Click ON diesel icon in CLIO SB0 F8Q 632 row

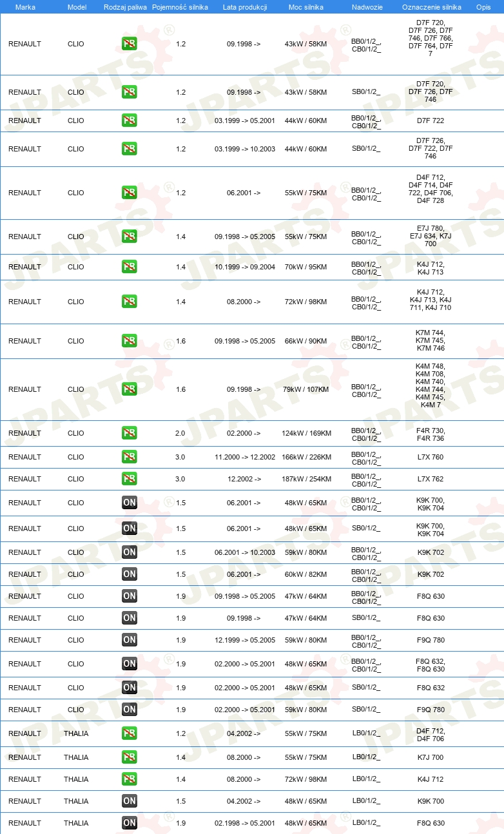click(130, 688)
